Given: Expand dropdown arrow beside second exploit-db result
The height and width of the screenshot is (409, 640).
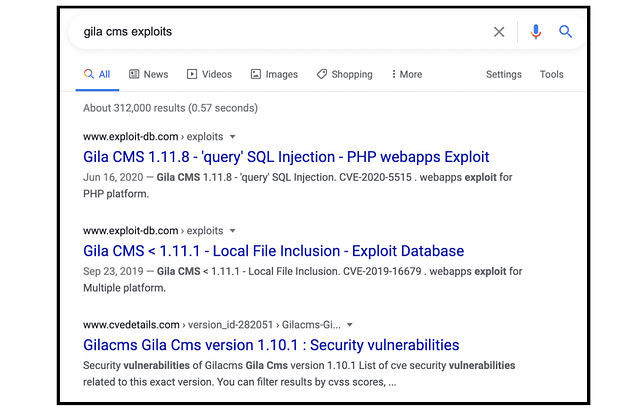Looking at the screenshot, I should (x=233, y=231).
